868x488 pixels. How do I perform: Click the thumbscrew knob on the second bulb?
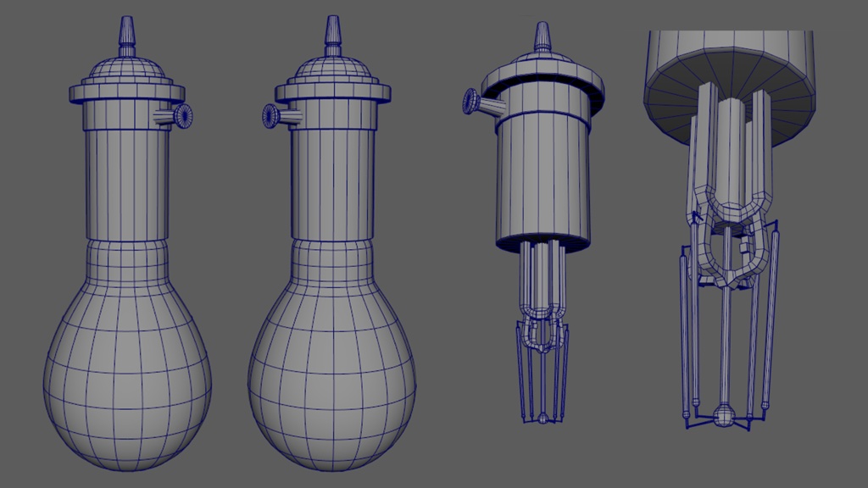(271, 116)
